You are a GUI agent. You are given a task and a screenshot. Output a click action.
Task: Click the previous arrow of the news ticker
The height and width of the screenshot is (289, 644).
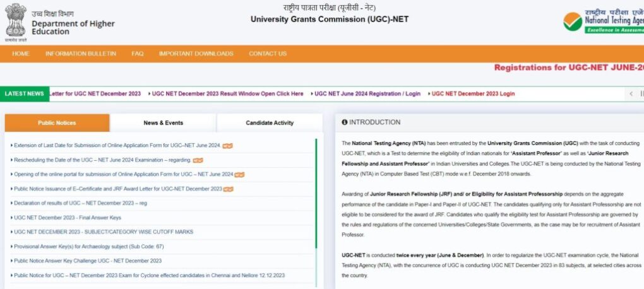pyautogui.click(x=631, y=94)
